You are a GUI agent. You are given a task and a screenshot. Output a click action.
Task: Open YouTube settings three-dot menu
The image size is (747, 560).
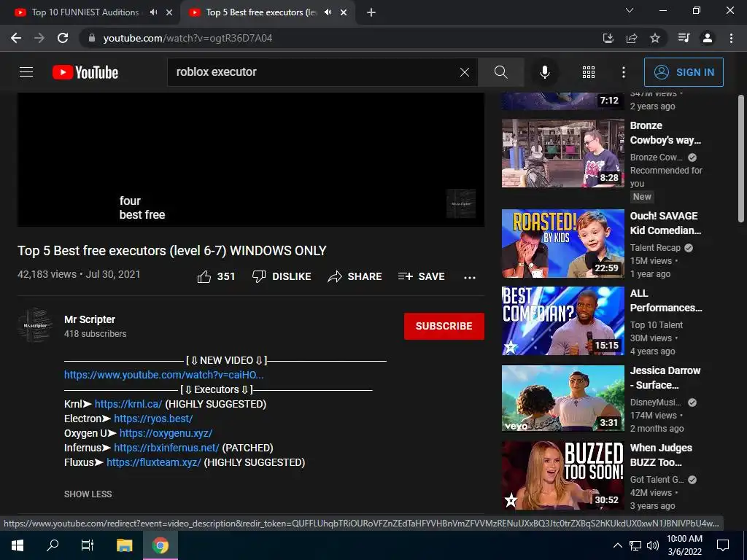pos(623,72)
